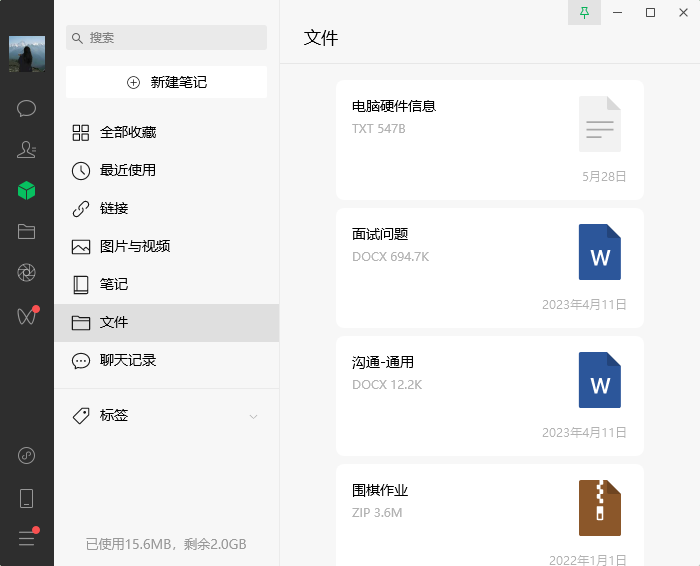Viewport: 700px width, 566px height.
Task: Select 图片与视频 category
Action: coord(167,246)
